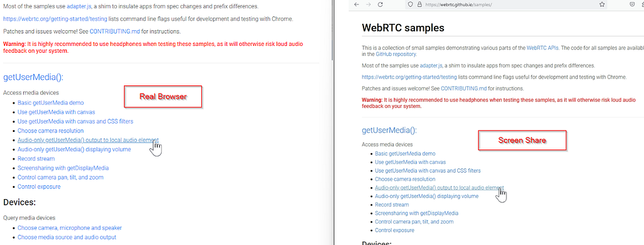
Task: Click the padlock site security icon
Action: coord(419,4)
